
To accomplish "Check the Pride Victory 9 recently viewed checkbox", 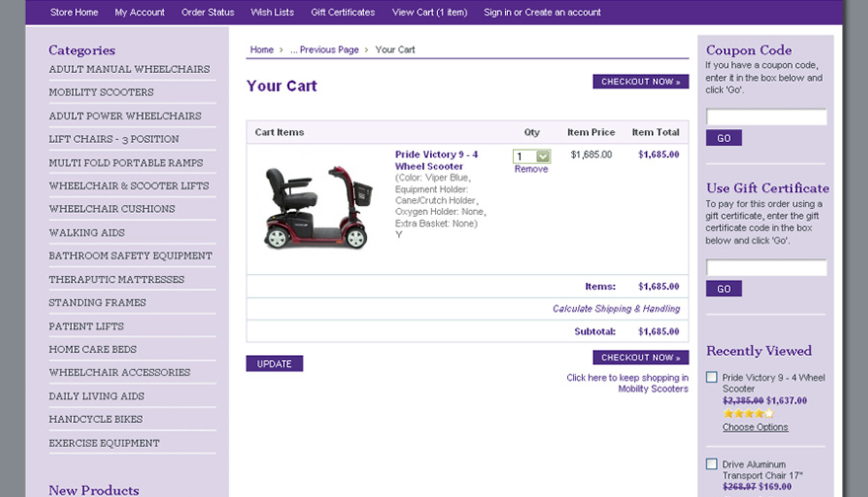I will [712, 377].
